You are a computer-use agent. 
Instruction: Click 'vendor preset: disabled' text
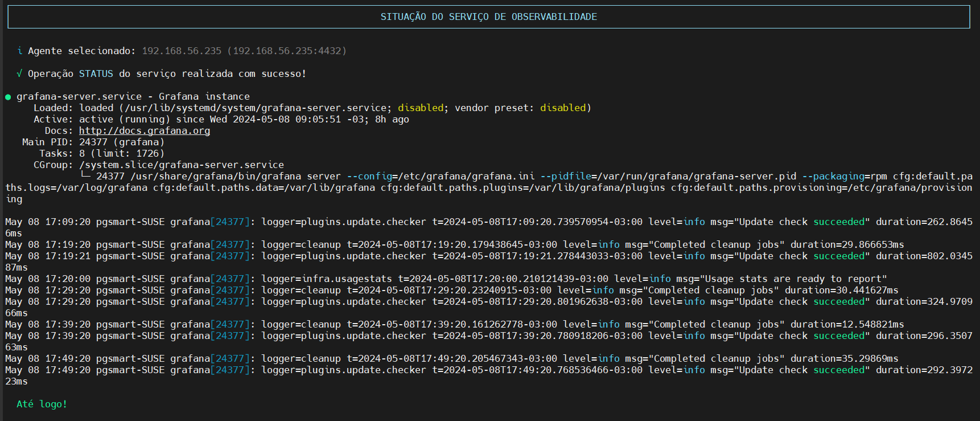[523, 108]
